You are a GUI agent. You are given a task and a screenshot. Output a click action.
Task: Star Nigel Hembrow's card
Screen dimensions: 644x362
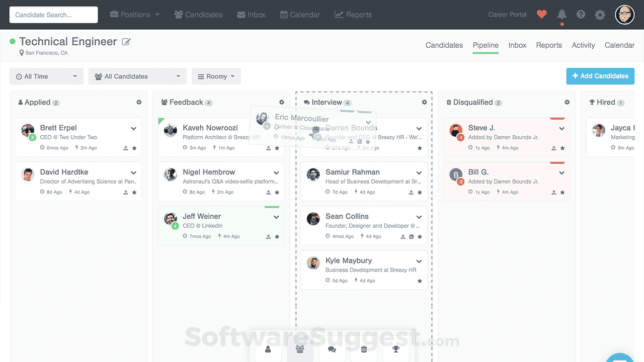click(x=277, y=193)
